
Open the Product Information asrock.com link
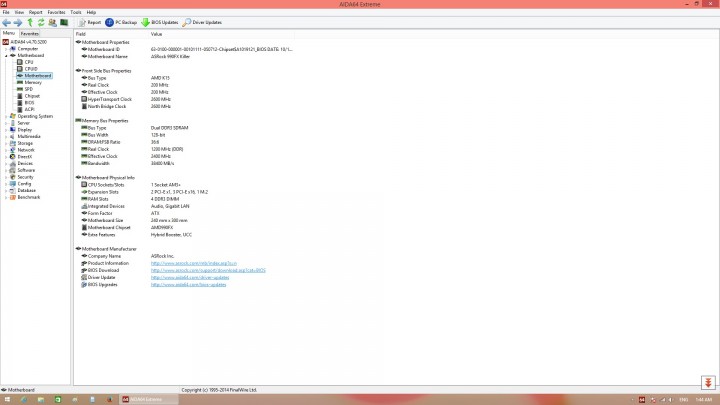pyautogui.click(x=193, y=263)
